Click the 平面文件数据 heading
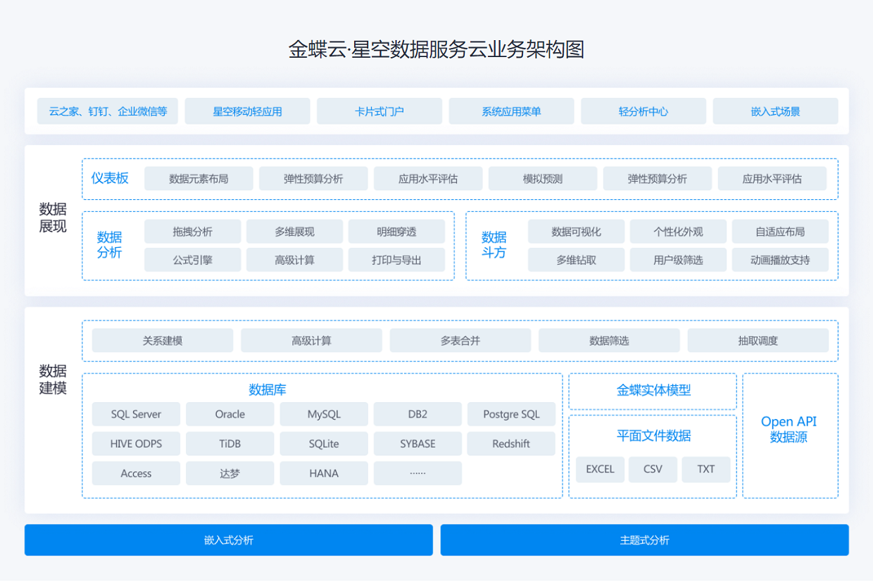Viewport: 873px width, 588px height. point(653,436)
